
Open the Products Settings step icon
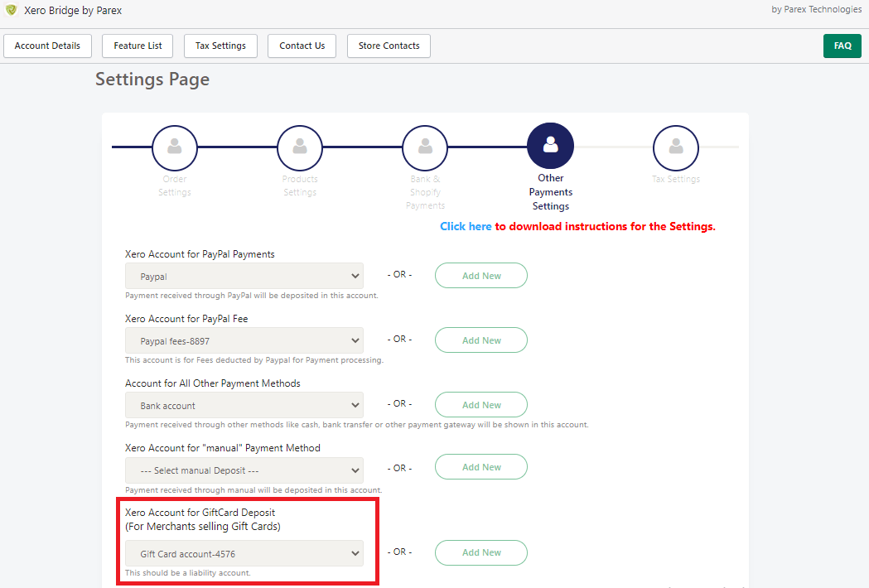coord(300,146)
